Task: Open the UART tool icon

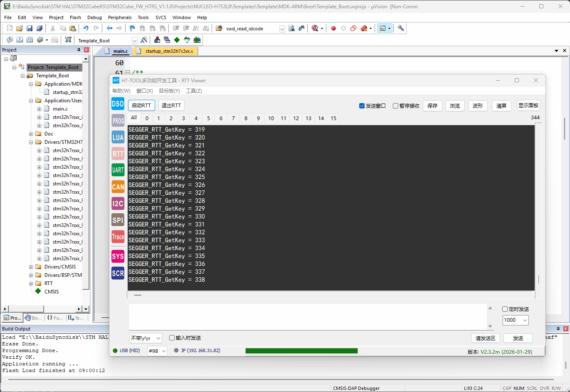Action: pyautogui.click(x=117, y=170)
